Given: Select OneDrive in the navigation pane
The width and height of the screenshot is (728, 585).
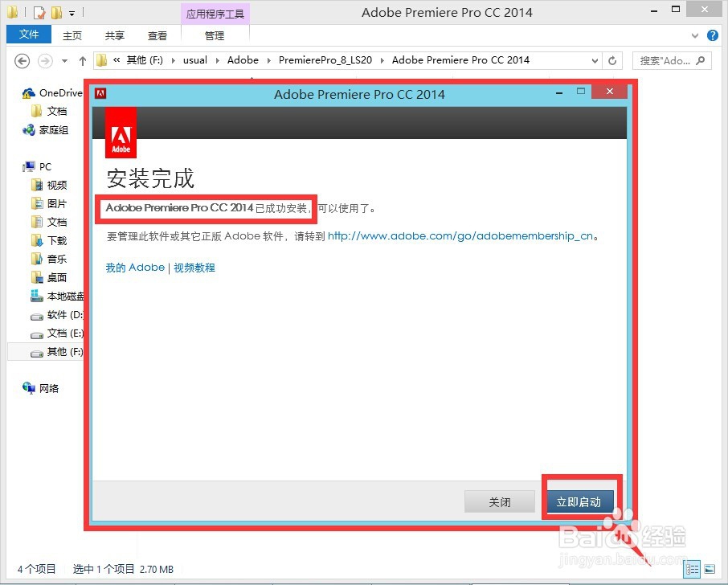Looking at the screenshot, I should point(55,92).
